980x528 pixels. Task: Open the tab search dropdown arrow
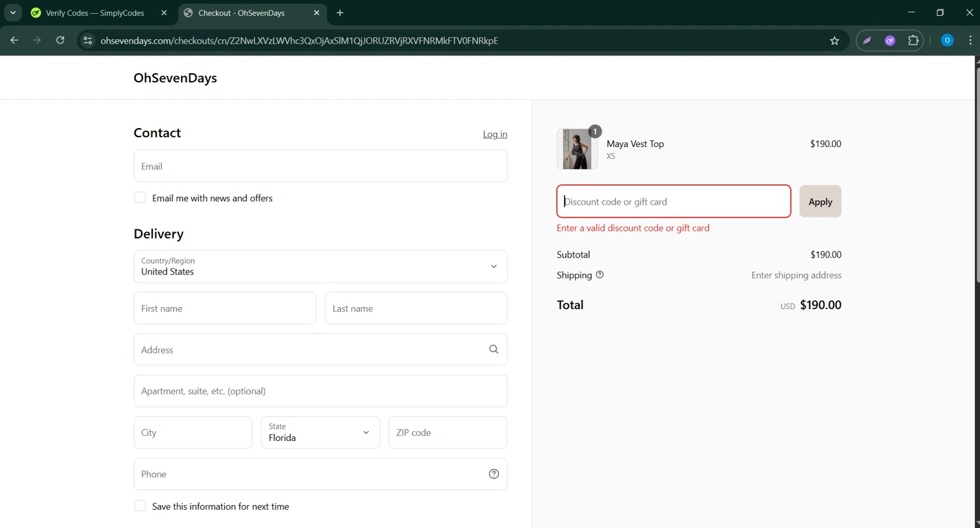coord(12,12)
